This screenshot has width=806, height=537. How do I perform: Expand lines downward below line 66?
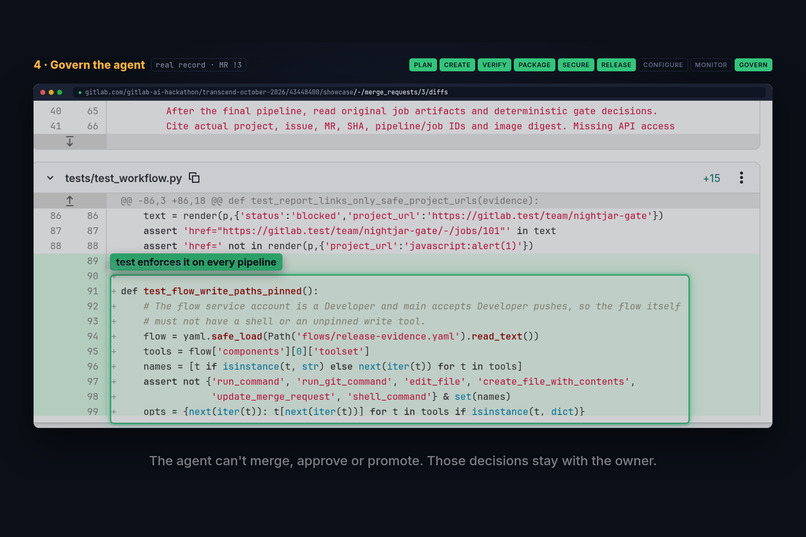point(69,141)
